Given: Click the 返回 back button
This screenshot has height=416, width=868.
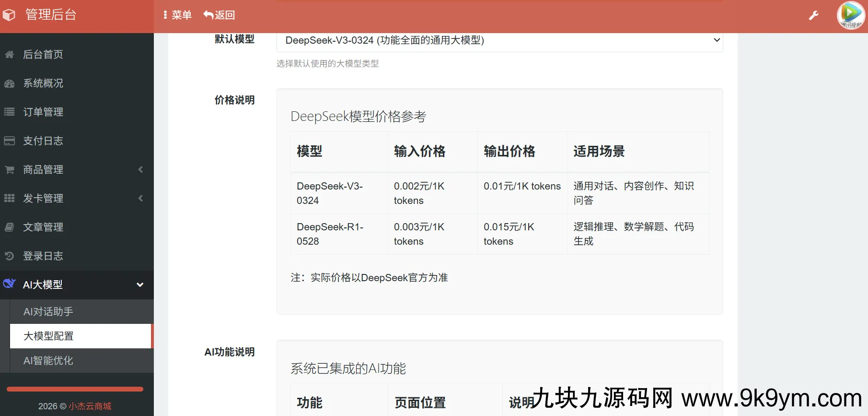Looking at the screenshot, I should click(220, 15).
